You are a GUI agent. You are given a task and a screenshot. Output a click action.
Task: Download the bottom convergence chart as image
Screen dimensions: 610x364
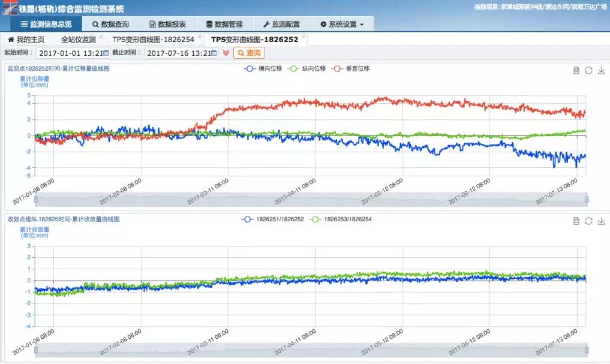(601, 221)
